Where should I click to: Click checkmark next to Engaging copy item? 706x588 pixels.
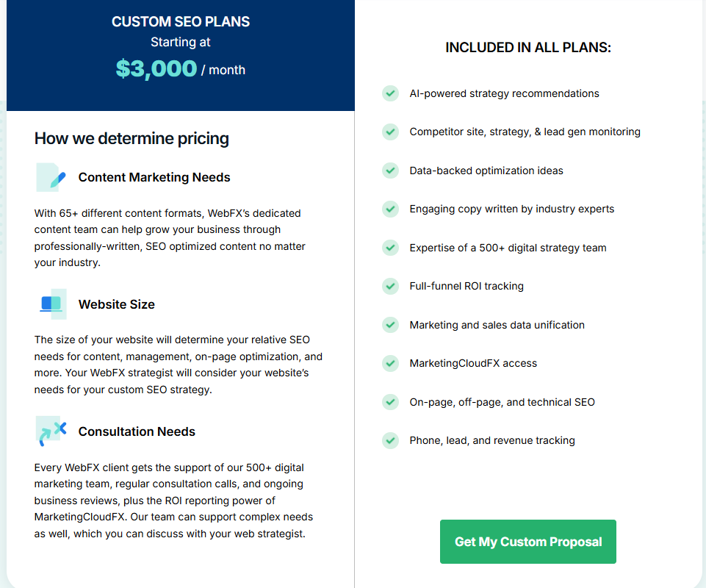coord(390,209)
